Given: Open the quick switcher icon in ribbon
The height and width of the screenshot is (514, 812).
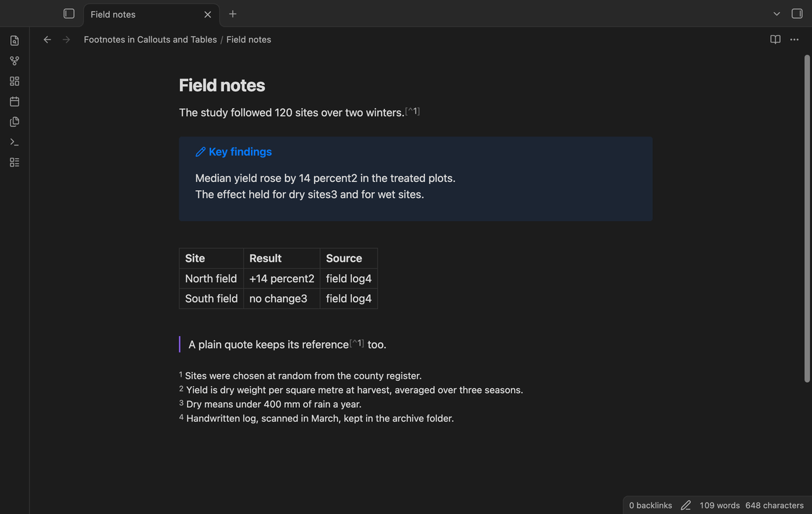Looking at the screenshot, I should pos(15,41).
